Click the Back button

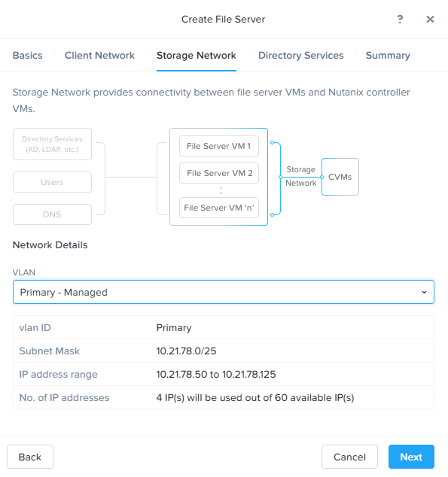click(30, 457)
